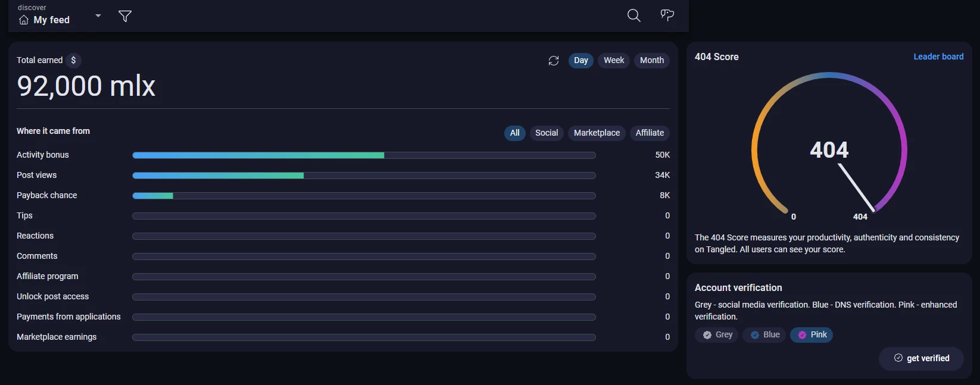Click the Affiliate program row label
This screenshot has height=385, width=980.
tap(48, 276)
